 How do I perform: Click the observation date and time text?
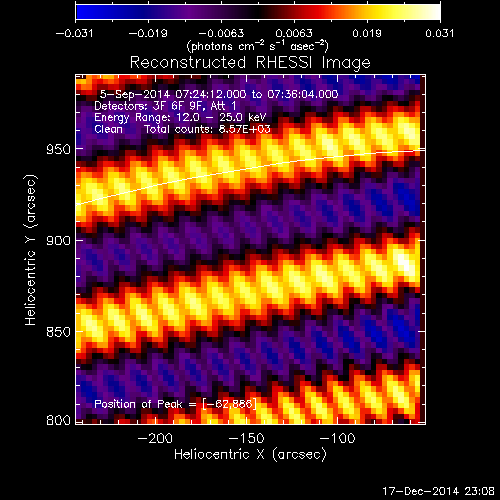point(219,94)
